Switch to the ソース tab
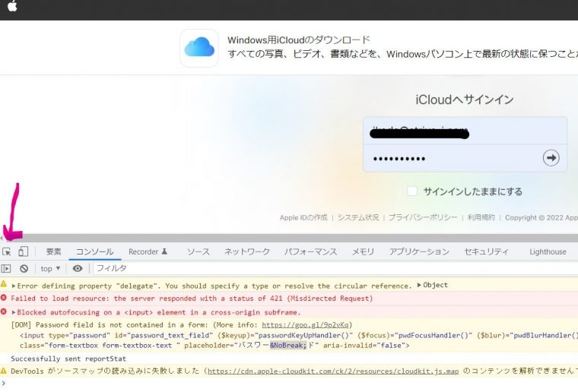The width and height of the screenshot is (578, 392). point(198,251)
